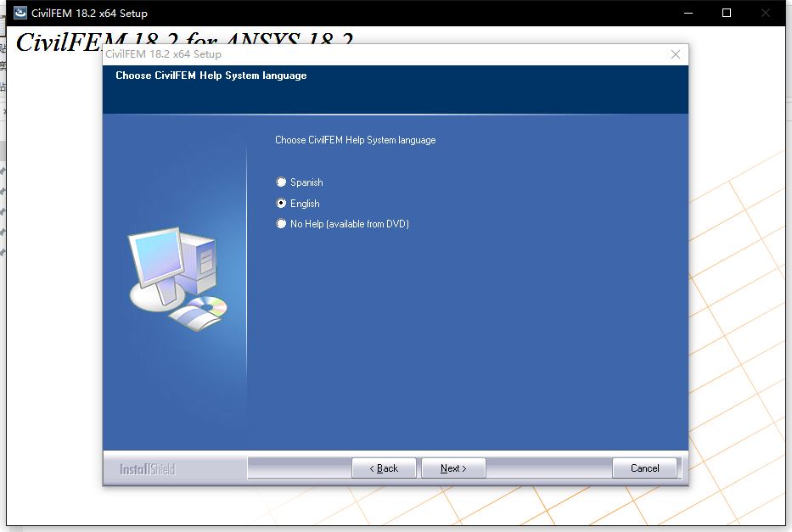Click the CivilFEM installer icon in title bar

(x=20, y=13)
